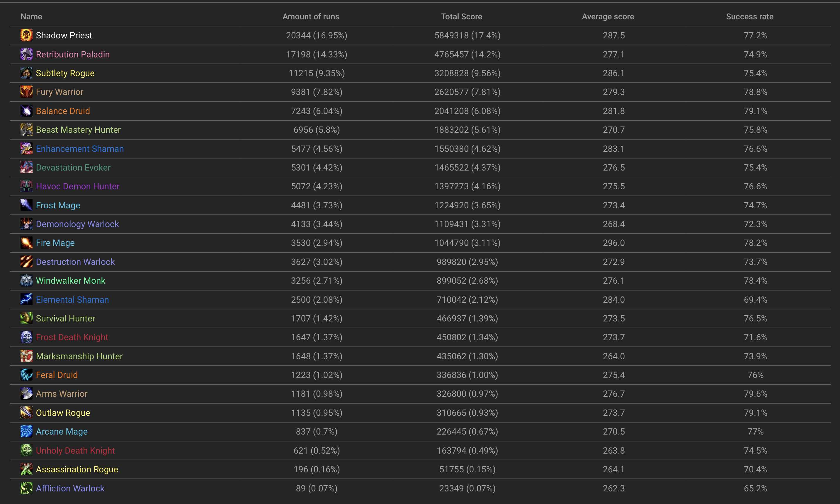Image resolution: width=840 pixels, height=504 pixels.
Task: Click the Fury Warrior spec icon
Action: point(26,92)
